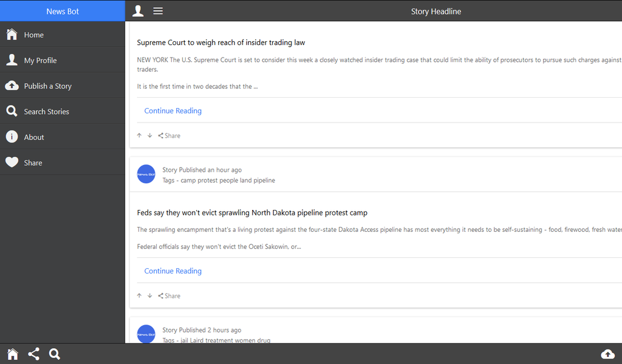The height and width of the screenshot is (364, 622).
Task: Open the Story Headline title bar
Action: 436,11
